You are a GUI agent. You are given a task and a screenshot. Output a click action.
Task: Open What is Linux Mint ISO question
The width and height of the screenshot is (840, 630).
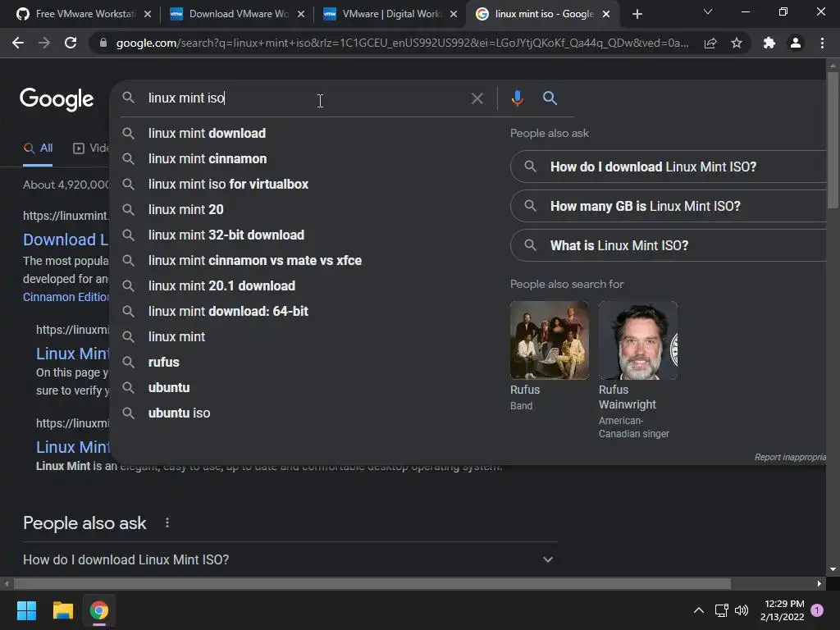pyautogui.click(x=668, y=245)
